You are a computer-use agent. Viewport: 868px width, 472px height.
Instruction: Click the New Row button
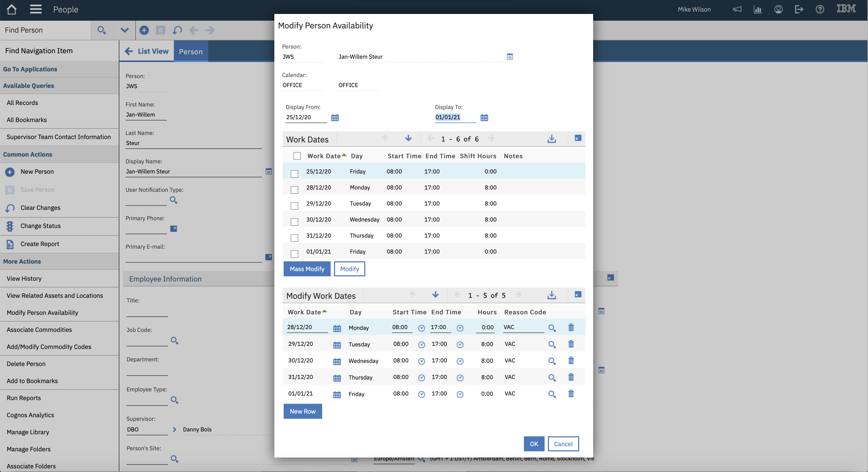pos(302,411)
